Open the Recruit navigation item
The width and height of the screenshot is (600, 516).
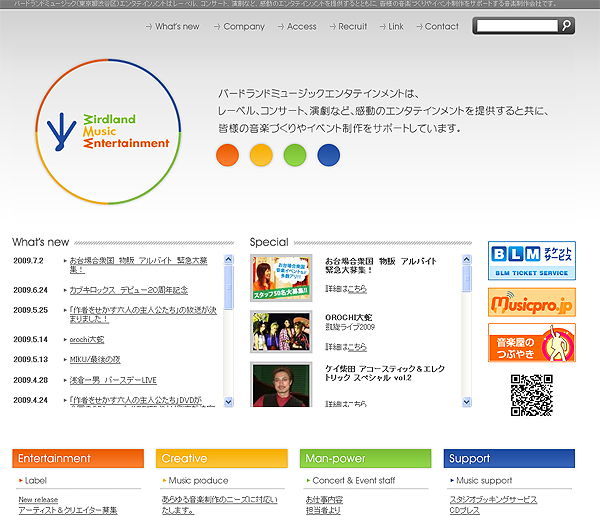click(x=348, y=26)
